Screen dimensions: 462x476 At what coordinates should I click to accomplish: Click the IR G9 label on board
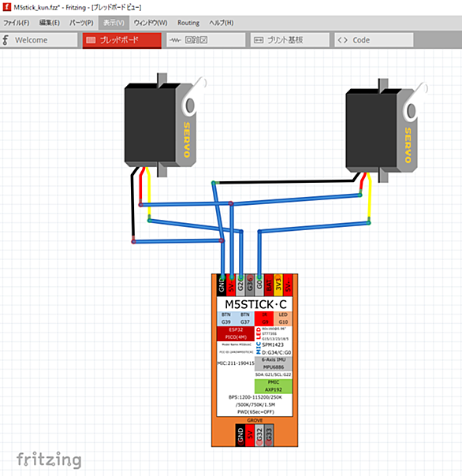pyautogui.click(x=264, y=318)
